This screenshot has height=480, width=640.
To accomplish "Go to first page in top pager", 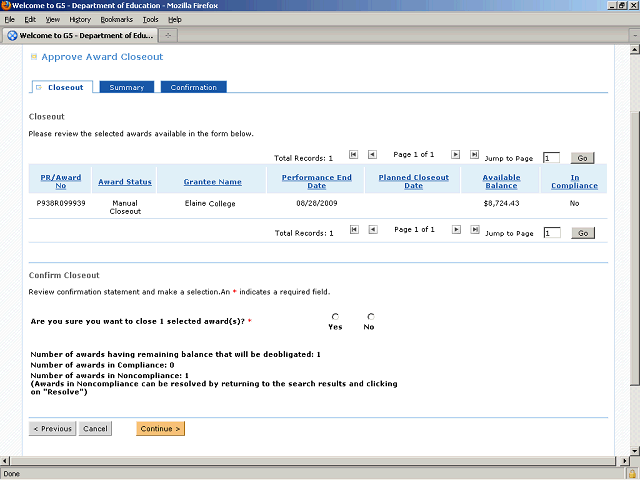I will (x=353, y=155).
